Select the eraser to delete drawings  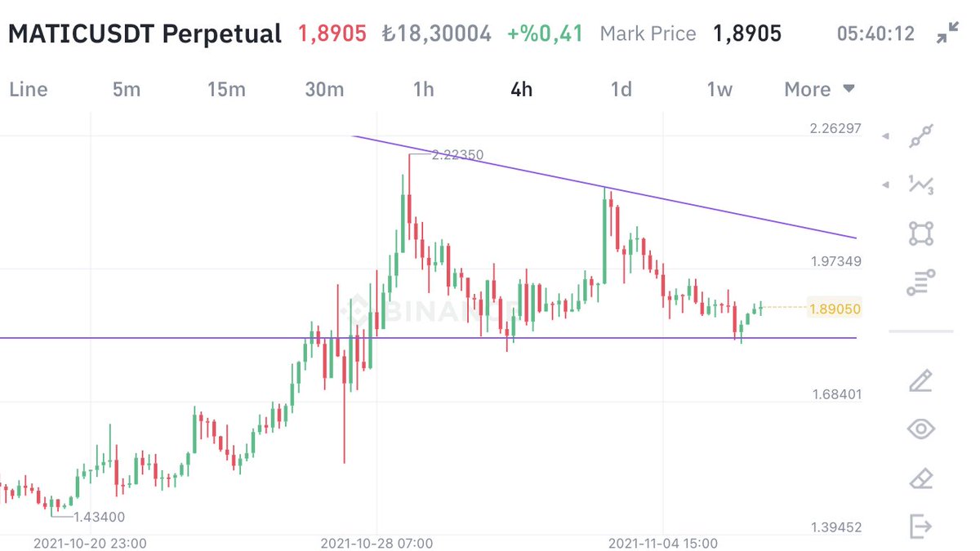click(x=921, y=478)
